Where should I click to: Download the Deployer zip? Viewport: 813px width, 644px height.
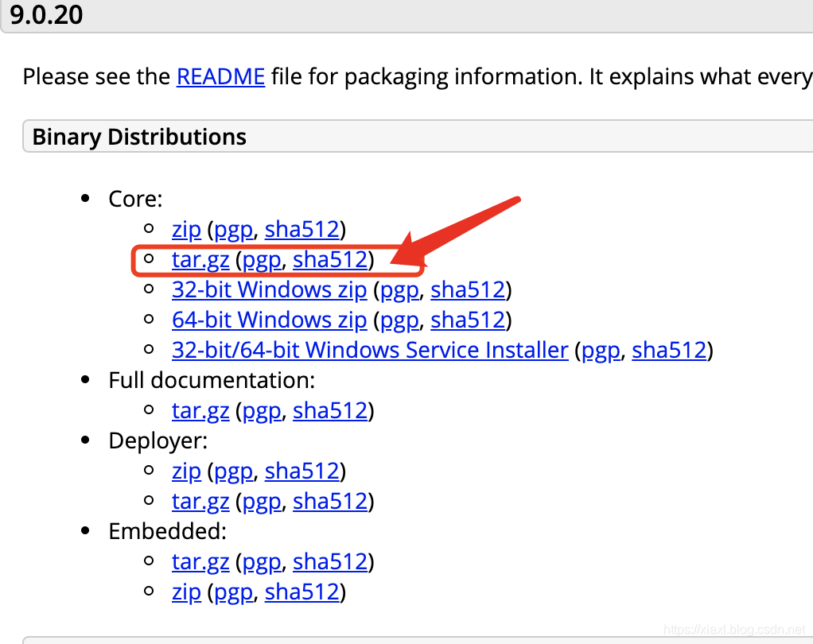coord(186,471)
